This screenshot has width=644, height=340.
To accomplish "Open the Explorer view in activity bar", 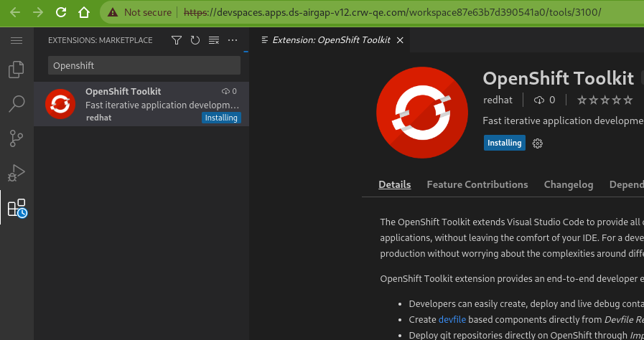I will pos(16,70).
